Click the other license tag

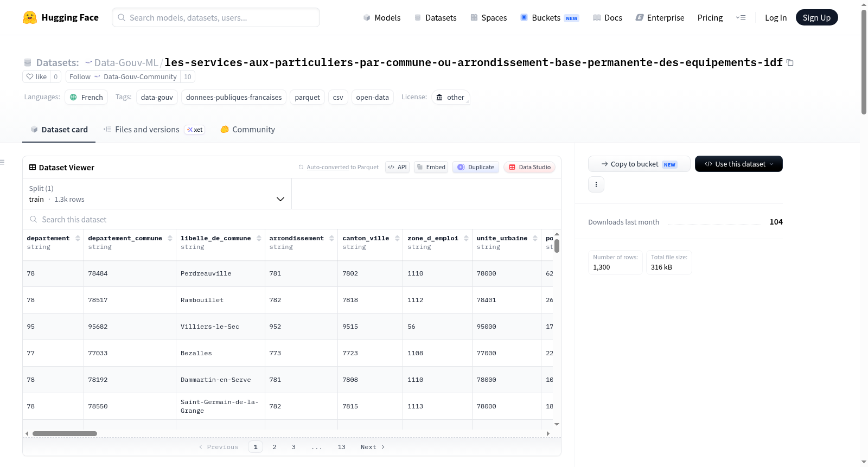point(451,97)
